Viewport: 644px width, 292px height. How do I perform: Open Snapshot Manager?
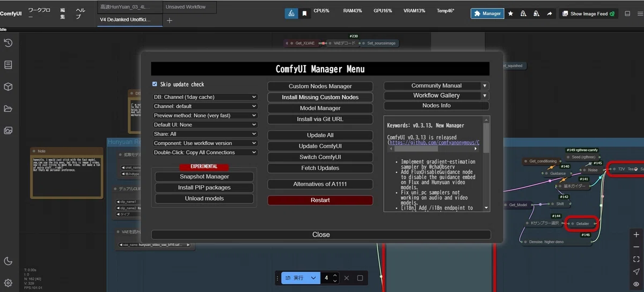pyautogui.click(x=204, y=177)
